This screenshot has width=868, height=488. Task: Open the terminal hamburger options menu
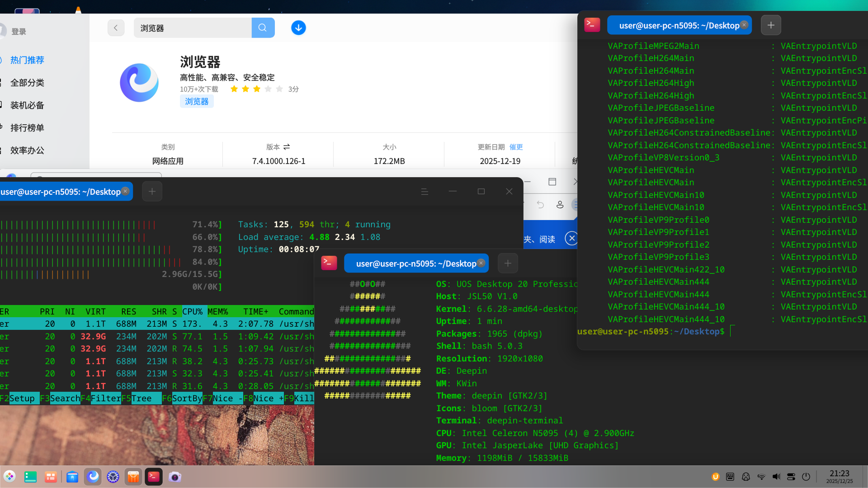[x=424, y=191]
